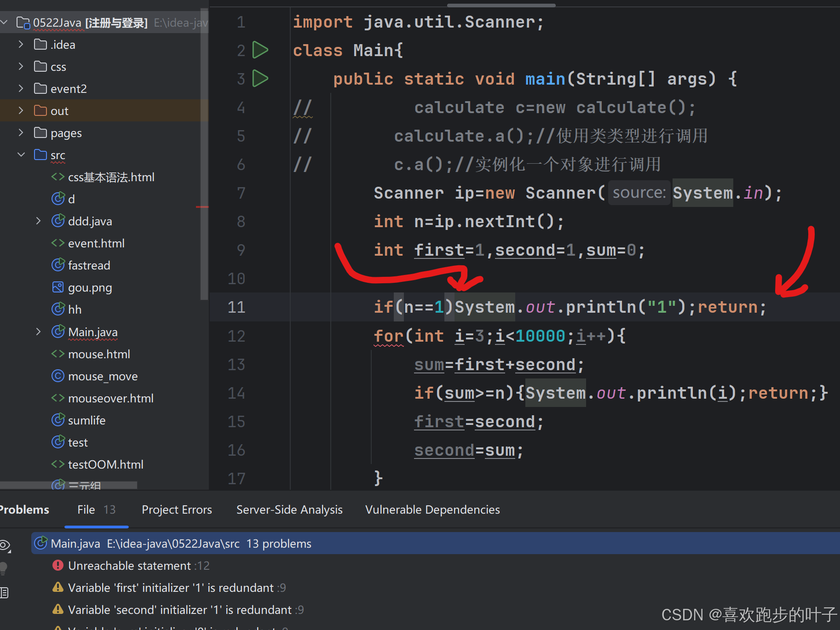Viewport: 840px width, 630px height.
Task: Click the image file icon of gou.png
Action: tap(58, 287)
